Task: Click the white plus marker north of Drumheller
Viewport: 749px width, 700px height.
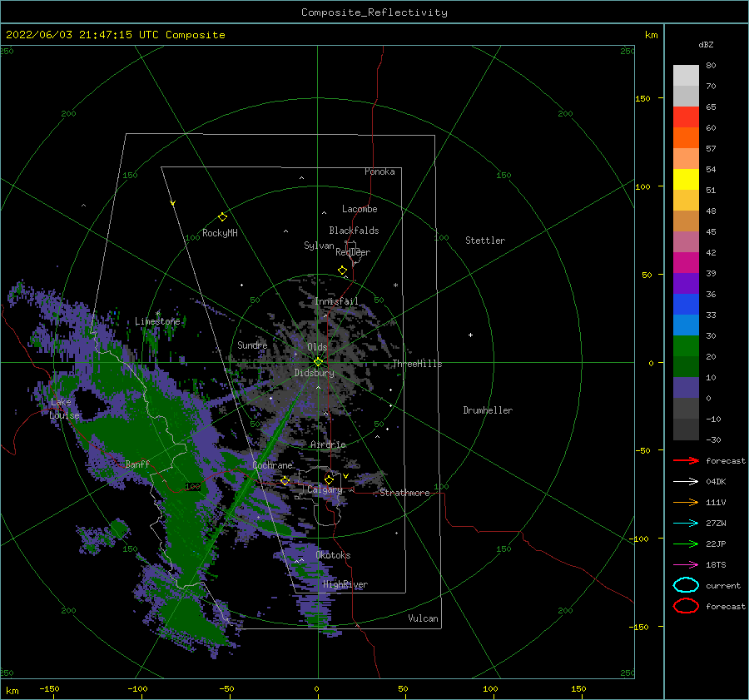Action: tap(470, 335)
